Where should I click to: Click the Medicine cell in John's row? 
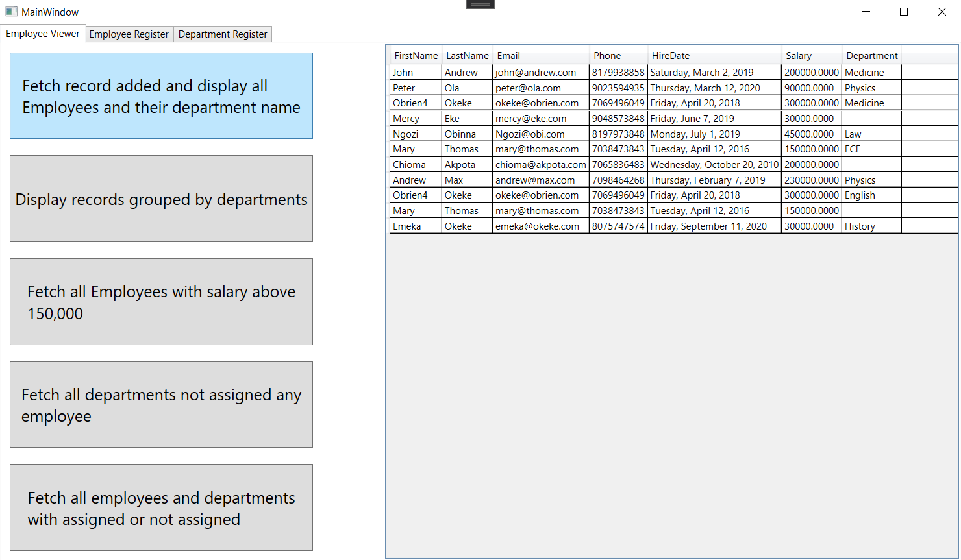pyautogui.click(x=871, y=73)
